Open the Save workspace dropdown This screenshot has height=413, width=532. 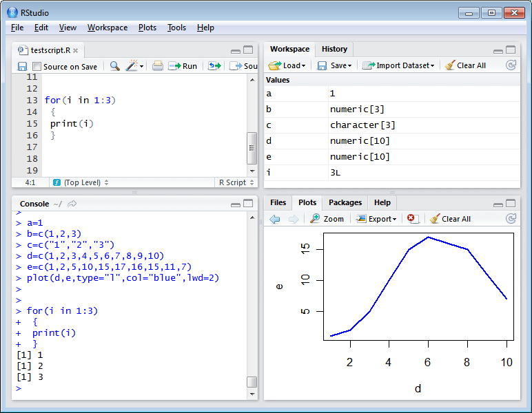pos(334,65)
